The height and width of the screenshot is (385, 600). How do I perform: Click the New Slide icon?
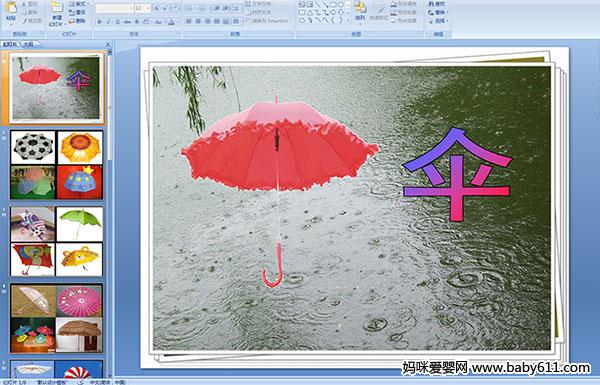(x=57, y=13)
